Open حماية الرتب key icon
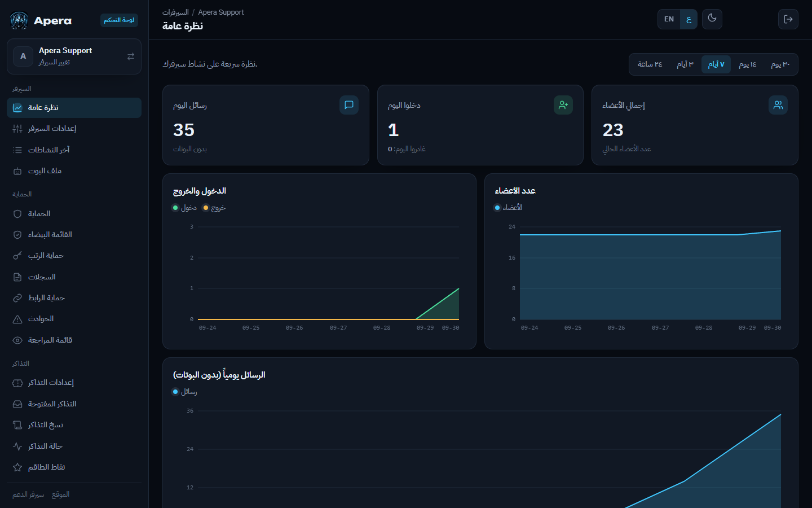The height and width of the screenshot is (508, 812). (x=17, y=256)
